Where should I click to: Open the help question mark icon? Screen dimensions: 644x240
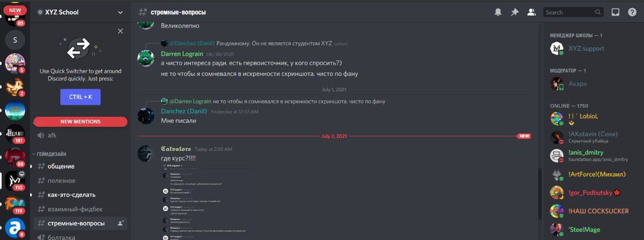point(632,13)
